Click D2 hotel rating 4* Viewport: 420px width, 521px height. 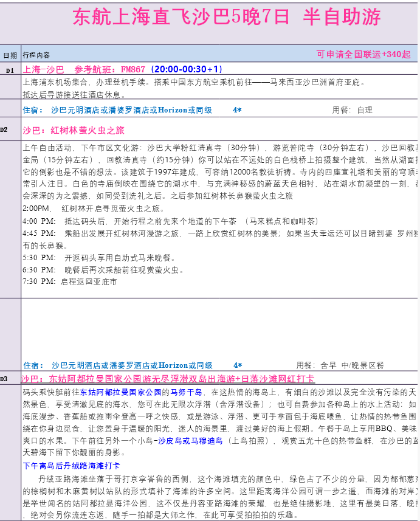[x=238, y=365]
